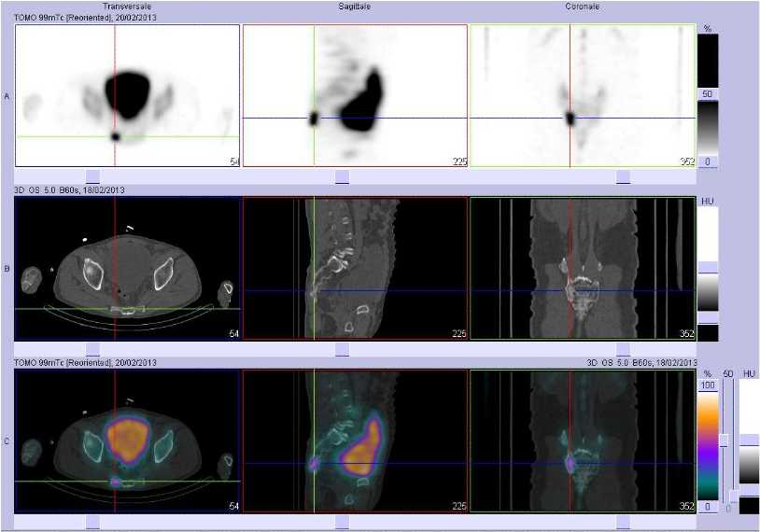The image size is (760, 532).
Task: Click slice slider thumb under row A transversal view
Action: (x=92, y=176)
